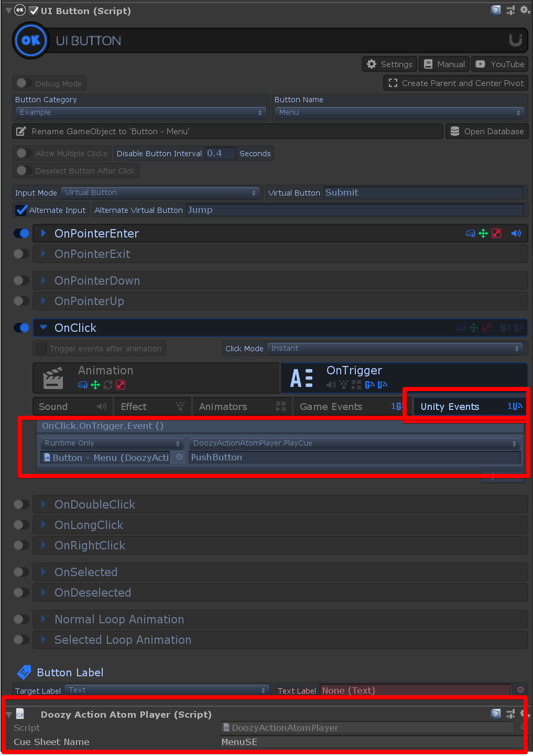
Task: Open the Runtime Only event dropdown
Action: click(x=112, y=444)
